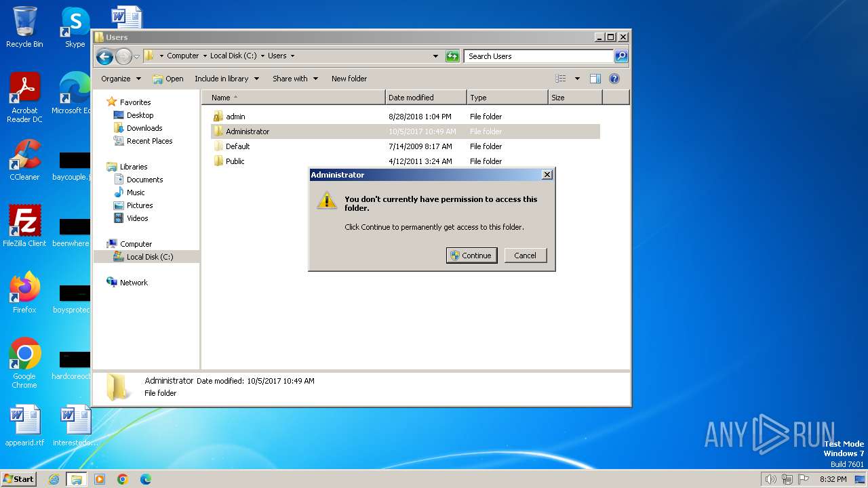Click the Users breadcrumb segment
The width and height of the screenshot is (868, 488).
click(277, 56)
